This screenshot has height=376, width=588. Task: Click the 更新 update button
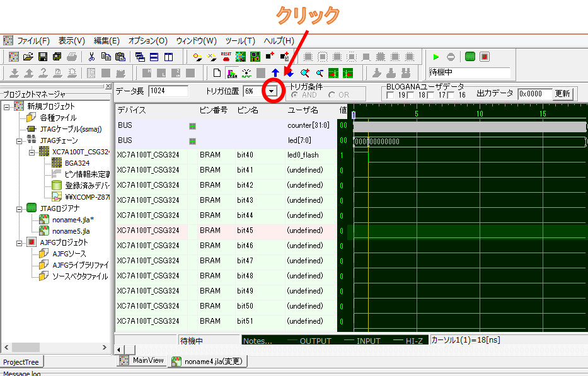pos(563,94)
